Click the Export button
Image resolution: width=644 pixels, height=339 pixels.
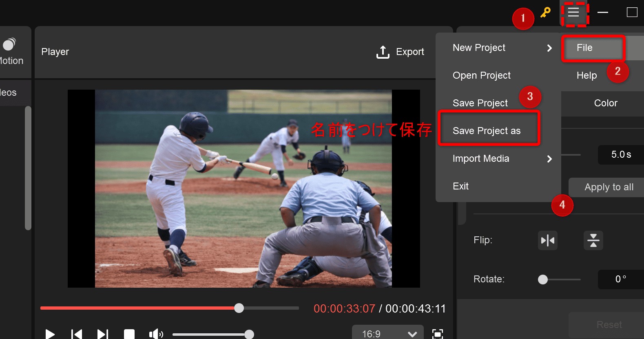click(400, 52)
